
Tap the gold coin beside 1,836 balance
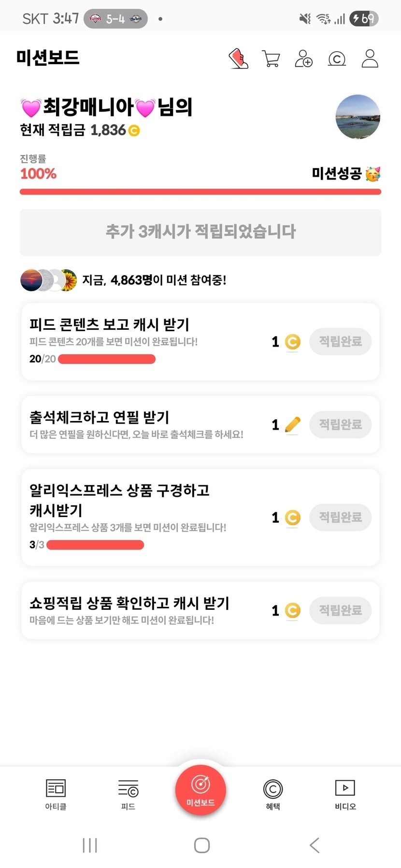tap(134, 130)
